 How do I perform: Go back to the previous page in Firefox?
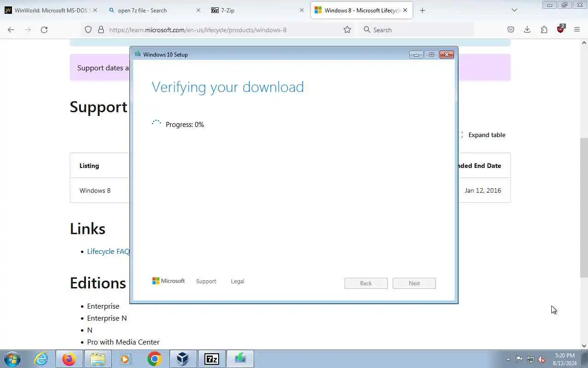[11, 29]
